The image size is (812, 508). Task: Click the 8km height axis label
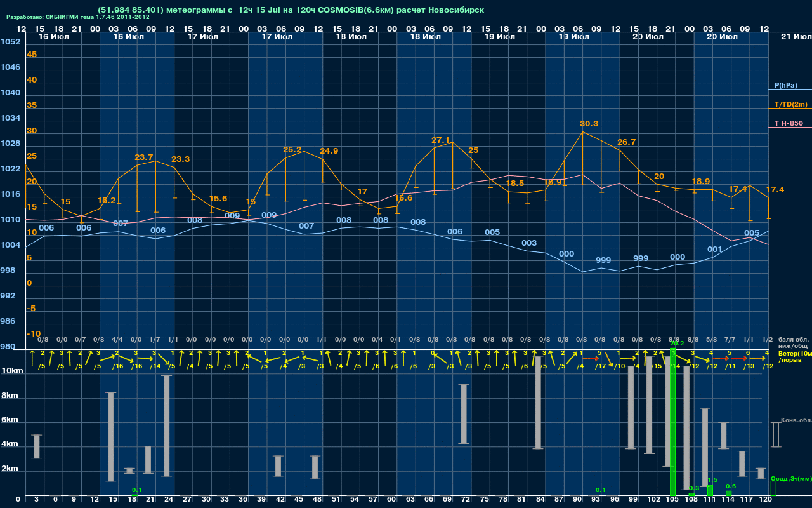(10, 396)
